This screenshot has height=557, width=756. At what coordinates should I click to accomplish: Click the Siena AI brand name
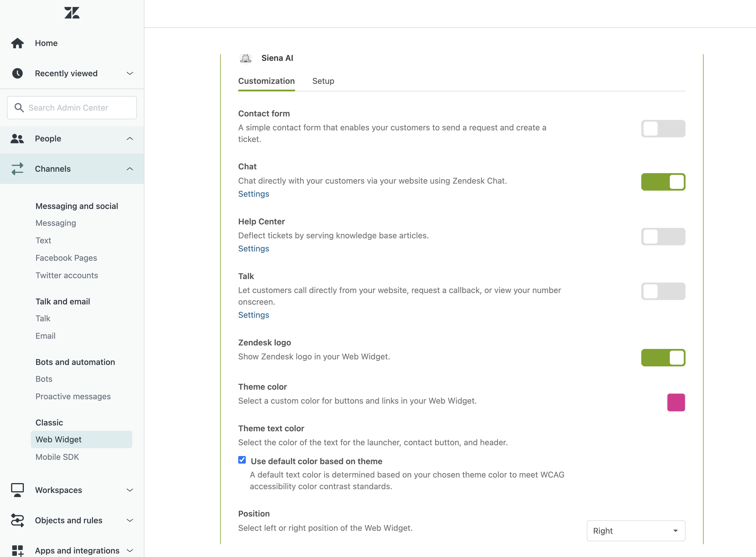coord(277,58)
